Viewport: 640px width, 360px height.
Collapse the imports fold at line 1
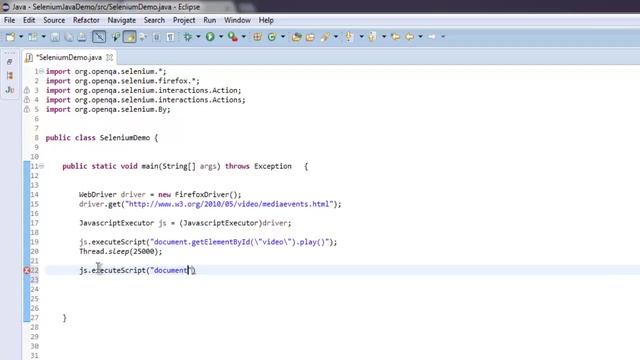[x=41, y=71]
